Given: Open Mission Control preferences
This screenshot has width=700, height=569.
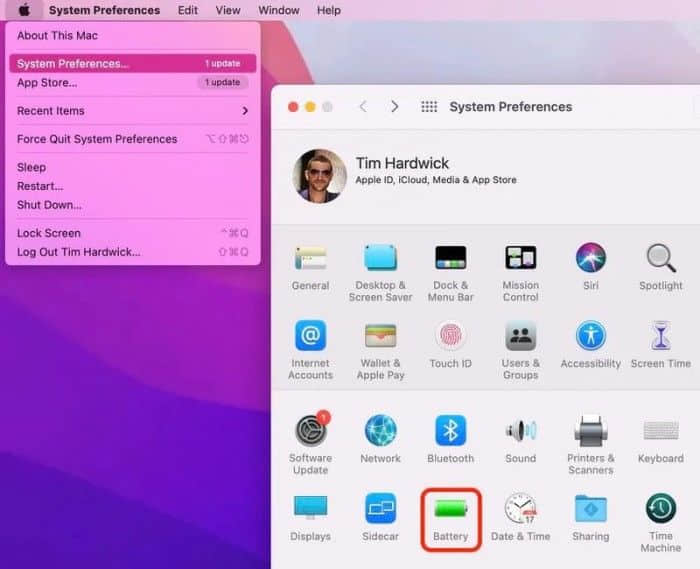Looking at the screenshot, I should coord(521,273).
